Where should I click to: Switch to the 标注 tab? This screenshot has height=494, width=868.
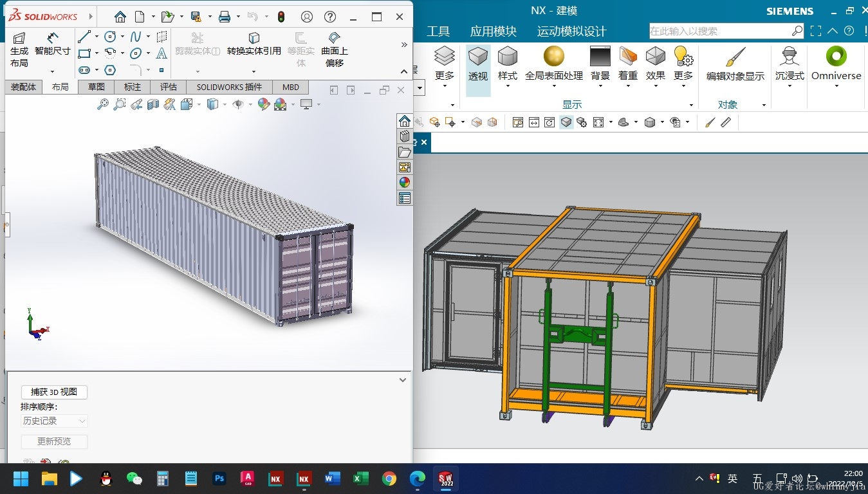tap(133, 87)
